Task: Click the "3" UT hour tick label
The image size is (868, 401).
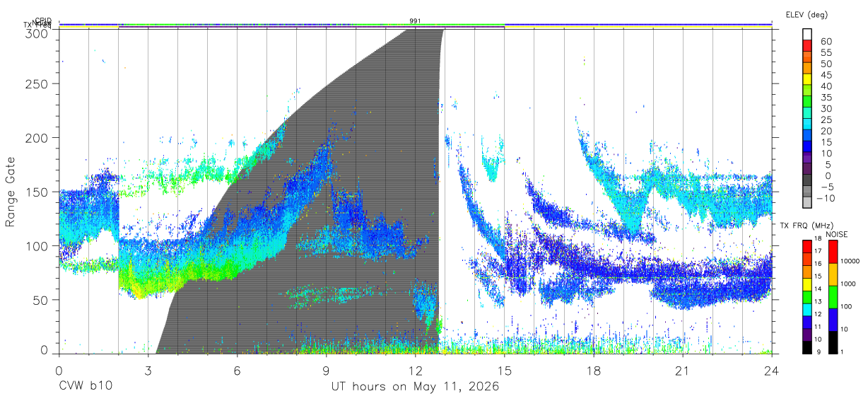Action: (x=148, y=371)
